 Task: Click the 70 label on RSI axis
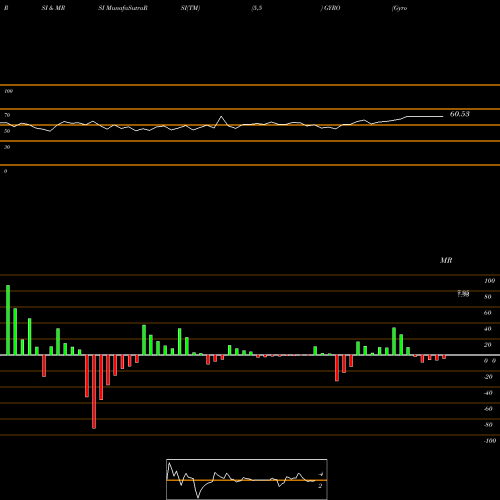pos(7,115)
